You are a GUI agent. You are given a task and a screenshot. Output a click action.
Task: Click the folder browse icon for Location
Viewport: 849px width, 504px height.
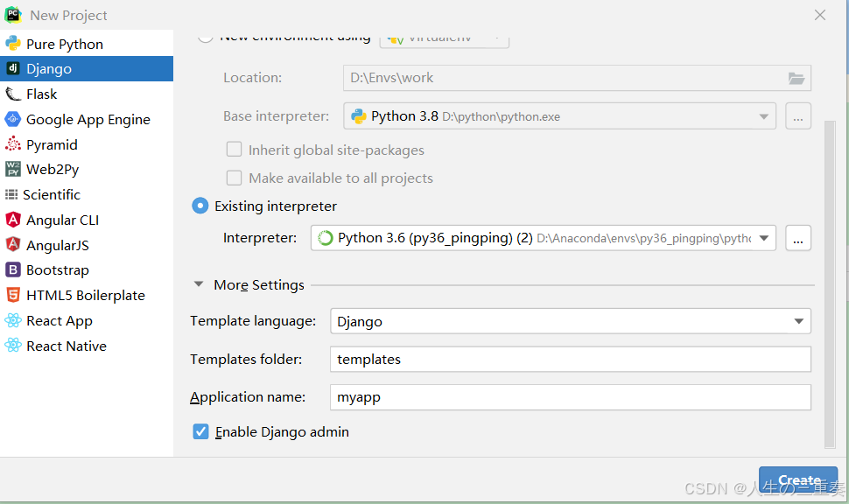(x=796, y=79)
